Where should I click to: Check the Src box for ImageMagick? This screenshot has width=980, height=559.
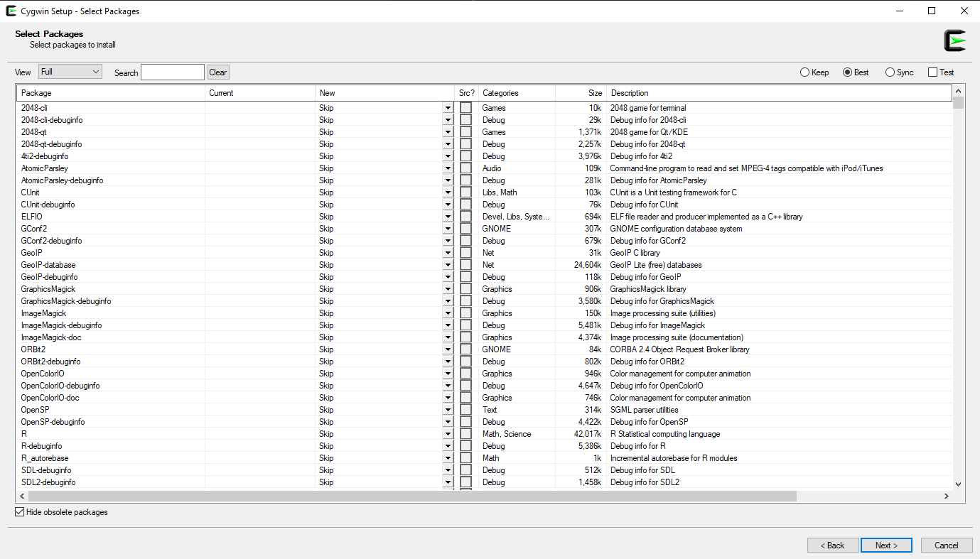[x=465, y=313]
